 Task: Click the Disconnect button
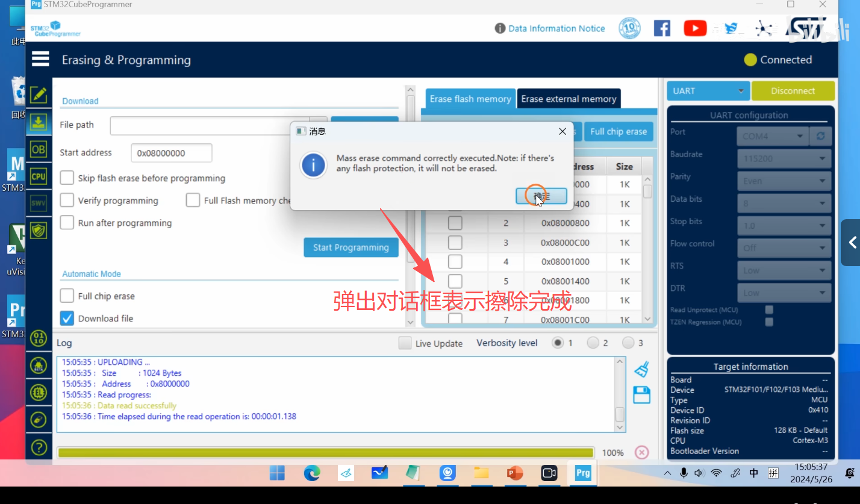(x=793, y=91)
